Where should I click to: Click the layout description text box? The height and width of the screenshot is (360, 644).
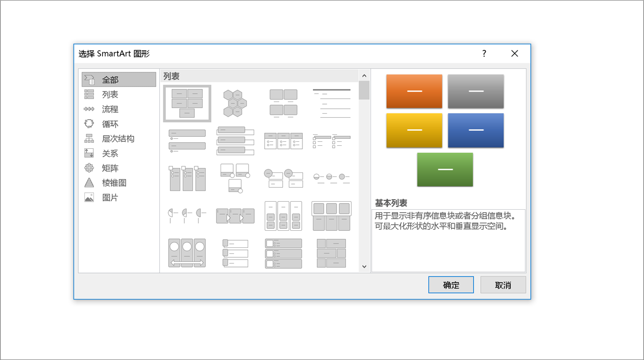pos(449,241)
